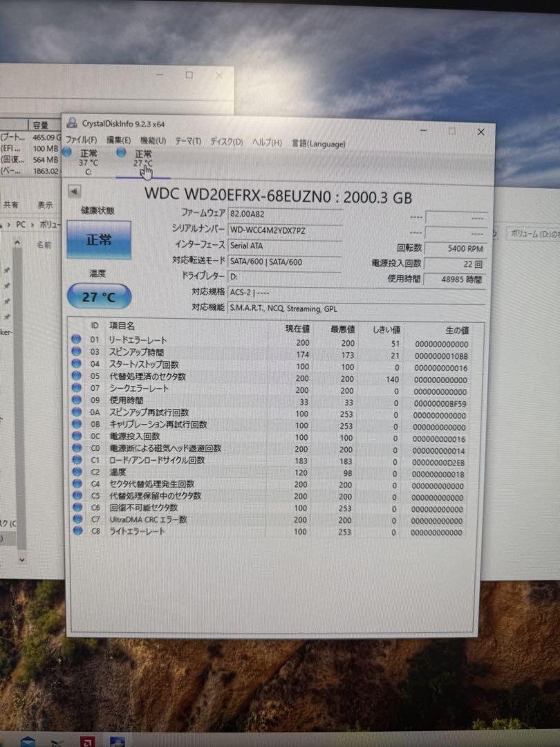Click the status circle for 07 シークエラーレート

(76, 387)
